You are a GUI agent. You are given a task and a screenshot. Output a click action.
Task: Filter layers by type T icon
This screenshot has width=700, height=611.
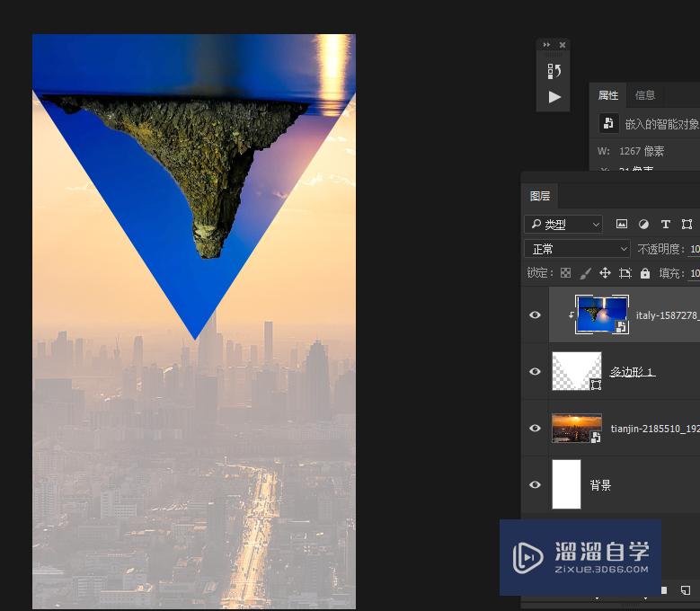[665, 224]
